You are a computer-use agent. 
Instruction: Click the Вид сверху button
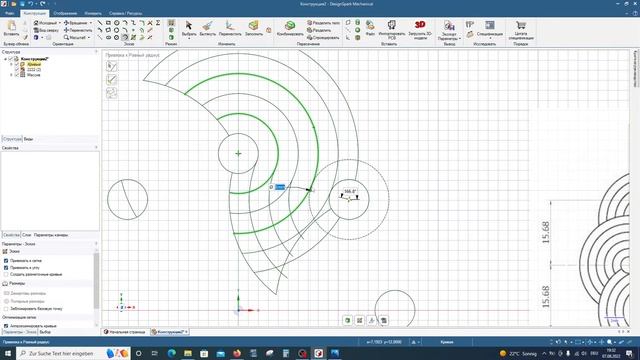46,30
